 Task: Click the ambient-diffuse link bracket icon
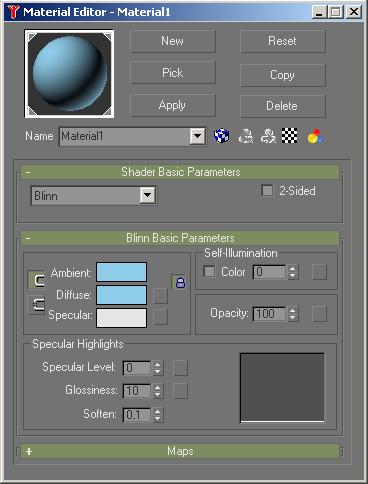pos(36,281)
